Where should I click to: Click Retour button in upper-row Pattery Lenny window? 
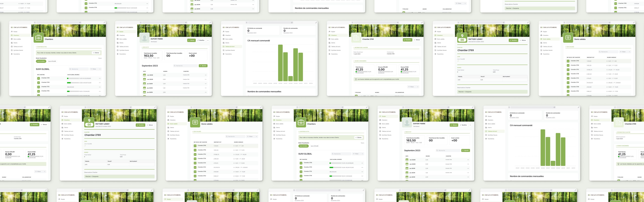[523, 40]
